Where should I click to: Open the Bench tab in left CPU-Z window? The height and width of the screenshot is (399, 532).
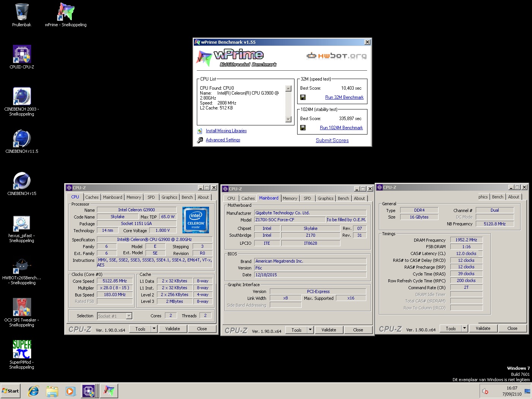point(187,197)
